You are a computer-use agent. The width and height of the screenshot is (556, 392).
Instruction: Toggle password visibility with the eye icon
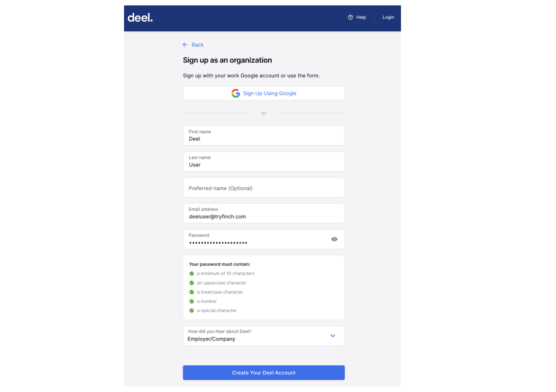pos(334,239)
